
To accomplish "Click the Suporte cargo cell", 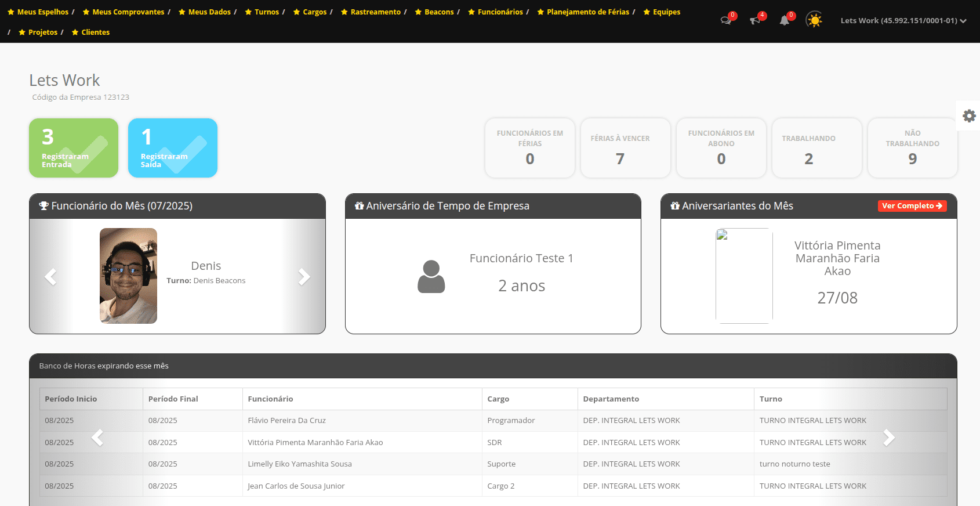I will tap(529, 464).
